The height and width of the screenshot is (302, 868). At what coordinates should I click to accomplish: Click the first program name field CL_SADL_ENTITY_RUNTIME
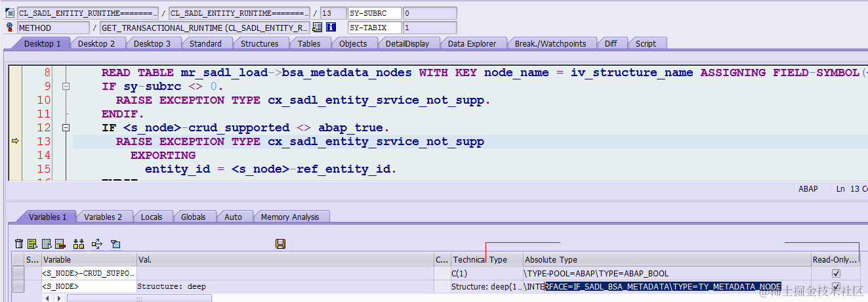coord(87,13)
